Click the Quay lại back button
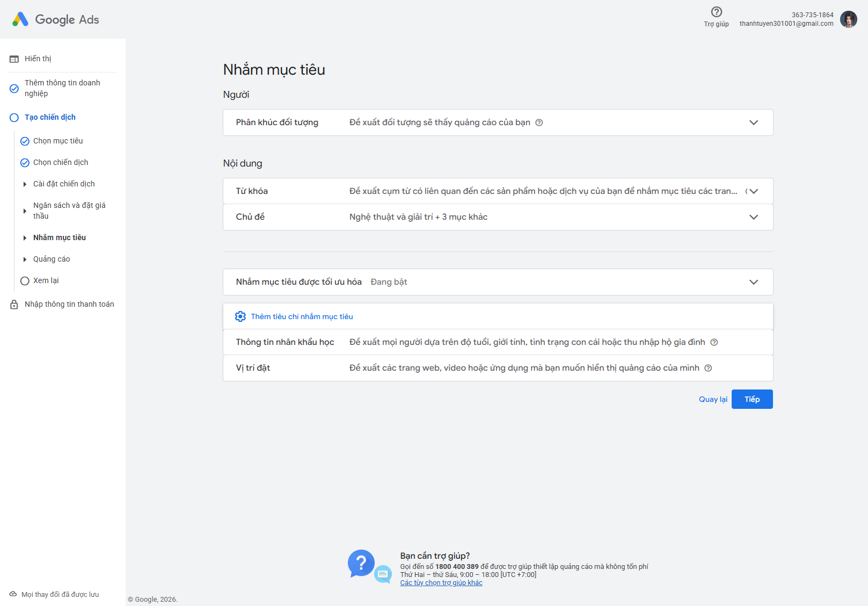 click(713, 399)
